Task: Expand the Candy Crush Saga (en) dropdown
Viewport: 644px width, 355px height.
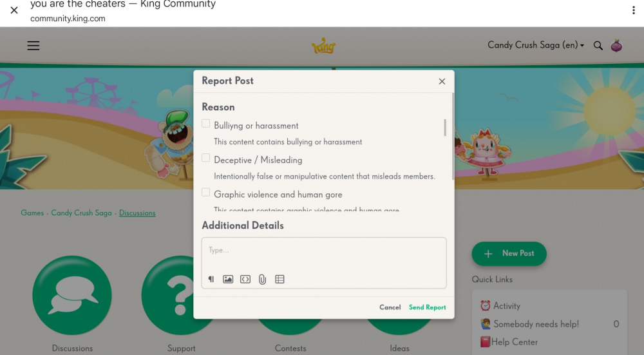Action: (536, 45)
